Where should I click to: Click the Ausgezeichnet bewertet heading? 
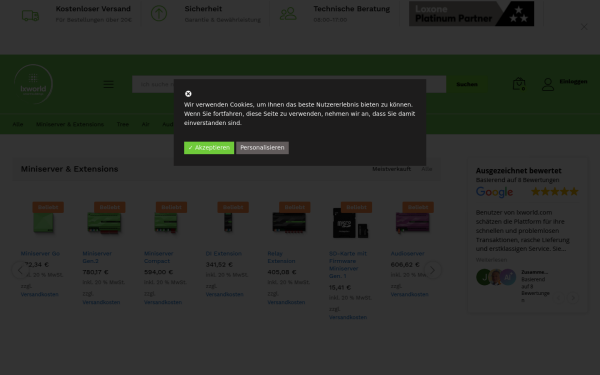tap(518, 171)
